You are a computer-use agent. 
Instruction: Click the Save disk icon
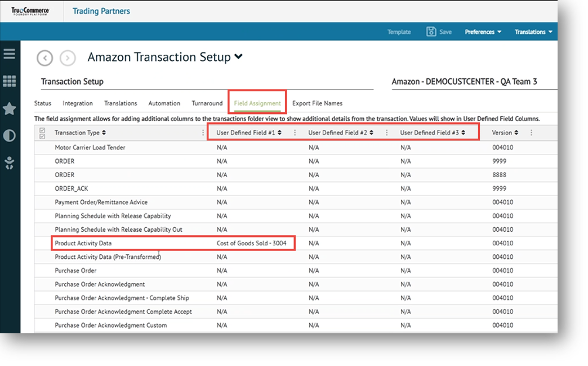click(x=431, y=32)
